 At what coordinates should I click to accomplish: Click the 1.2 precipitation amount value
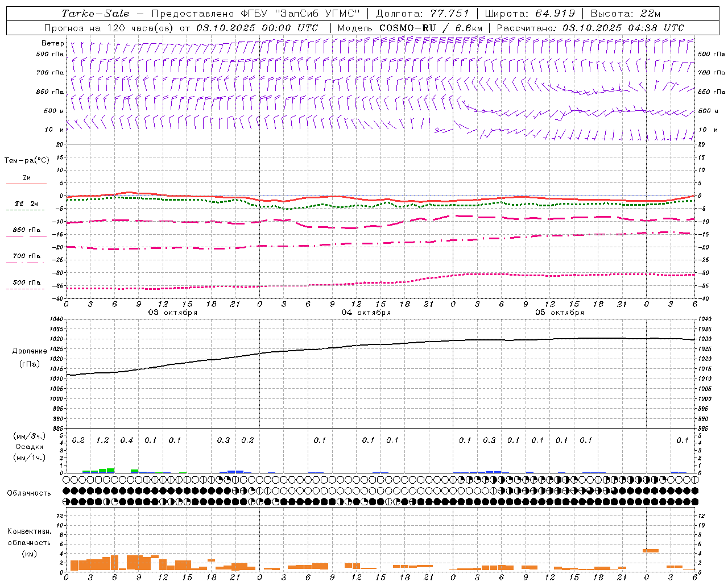[x=102, y=440]
